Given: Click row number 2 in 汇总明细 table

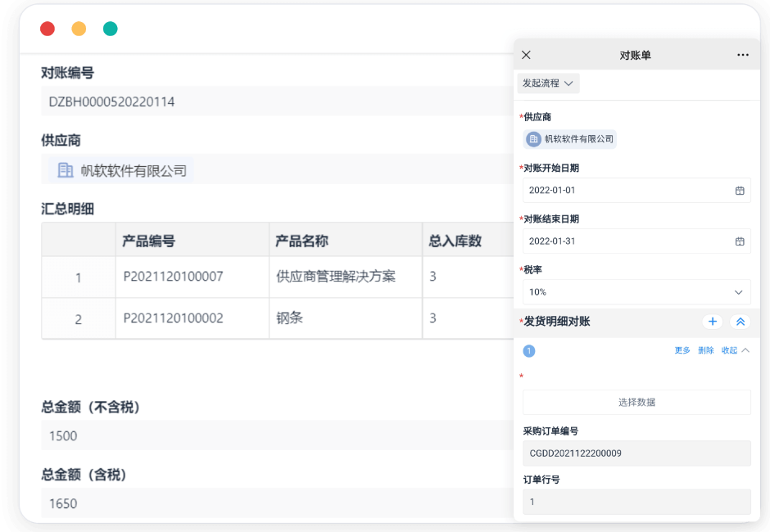Looking at the screenshot, I should (x=79, y=319).
